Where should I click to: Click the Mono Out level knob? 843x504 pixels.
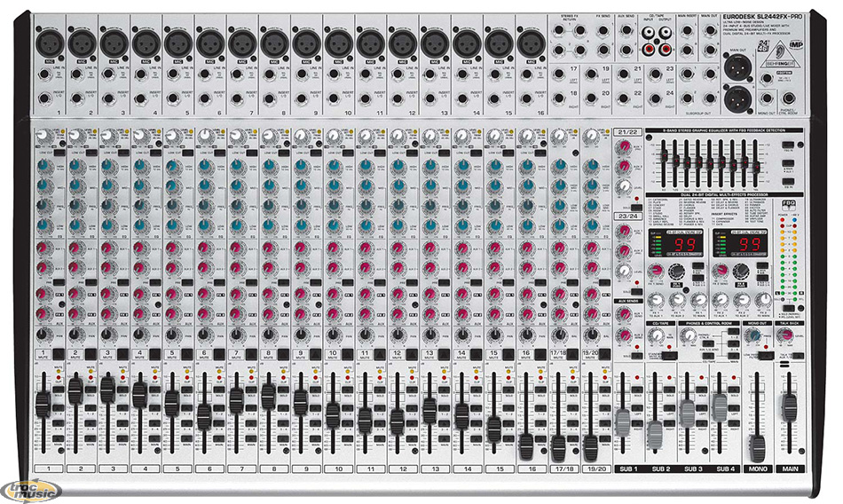point(752,336)
